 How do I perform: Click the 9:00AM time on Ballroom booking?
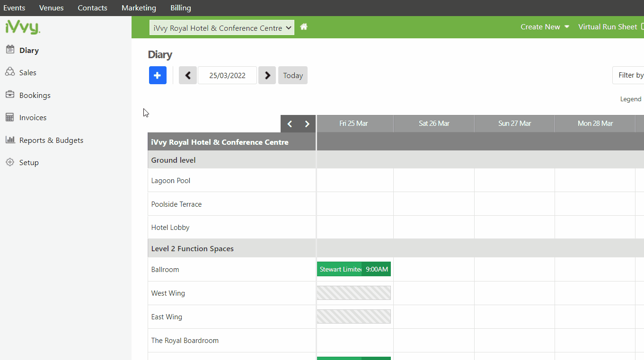[x=377, y=269]
